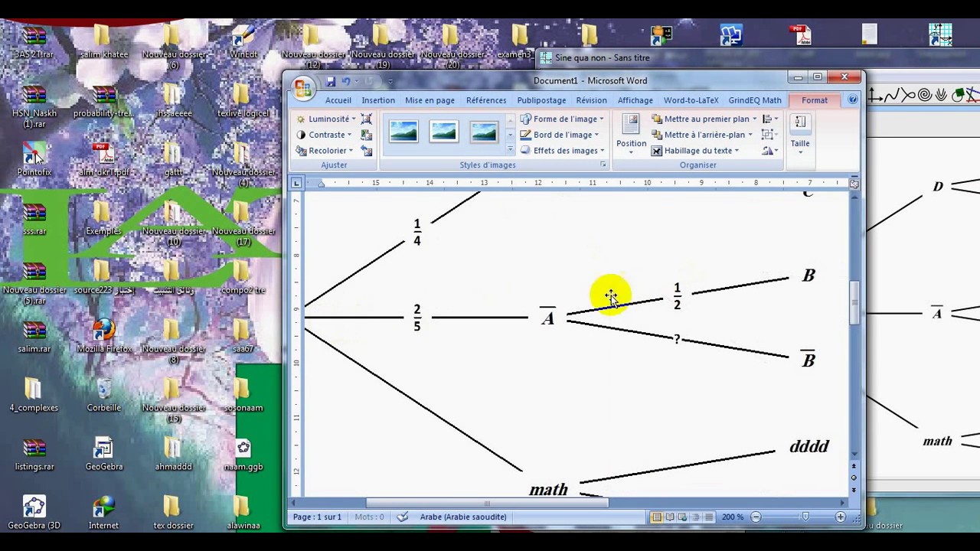Open Luminosité dropdown
The height and width of the screenshot is (551, 980).
click(x=327, y=119)
